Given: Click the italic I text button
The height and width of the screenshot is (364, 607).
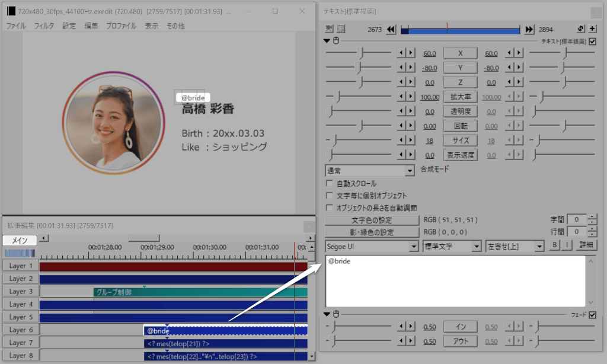Looking at the screenshot, I should tap(566, 245).
